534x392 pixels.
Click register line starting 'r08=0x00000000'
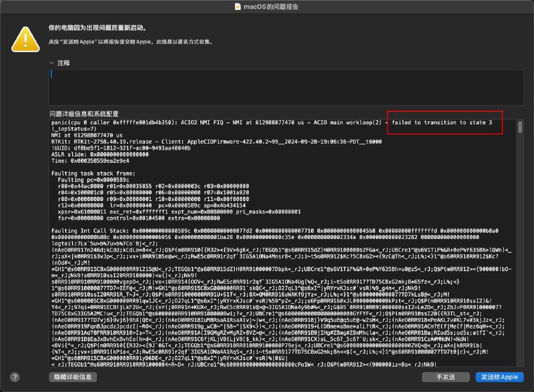154,199
